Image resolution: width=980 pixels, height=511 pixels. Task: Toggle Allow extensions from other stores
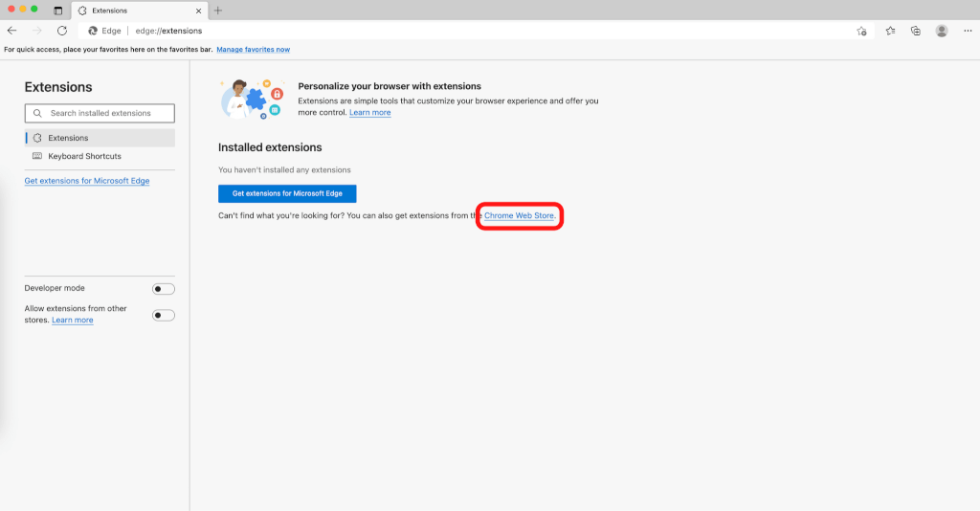pos(164,315)
